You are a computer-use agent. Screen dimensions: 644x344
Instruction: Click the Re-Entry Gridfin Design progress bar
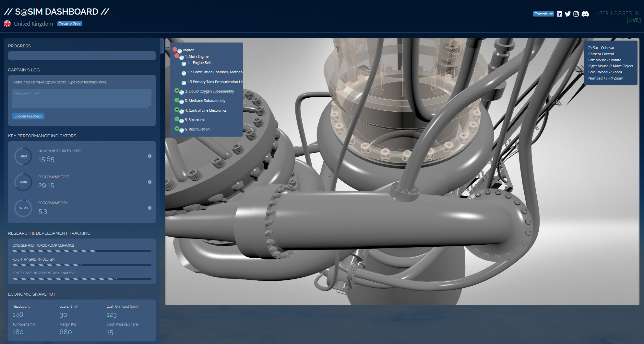(82, 265)
